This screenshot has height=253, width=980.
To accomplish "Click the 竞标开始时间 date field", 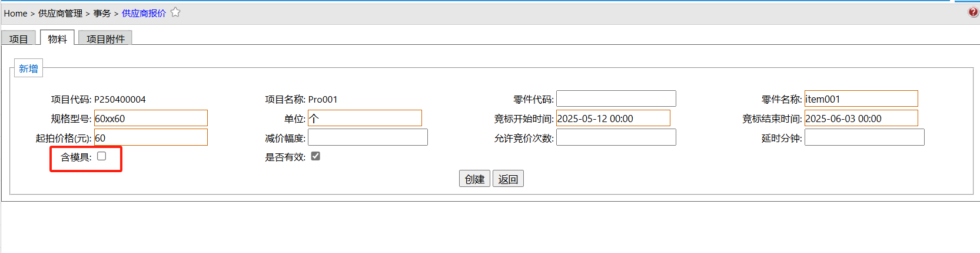I will (x=613, y=118).
